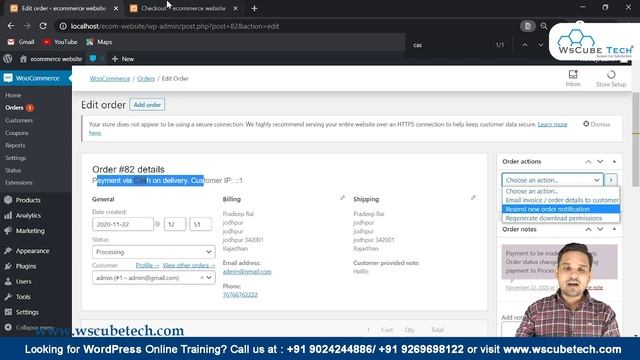Screen dimensions: 640x360
Task: Open the order Status dropdown
Action: 153,252
